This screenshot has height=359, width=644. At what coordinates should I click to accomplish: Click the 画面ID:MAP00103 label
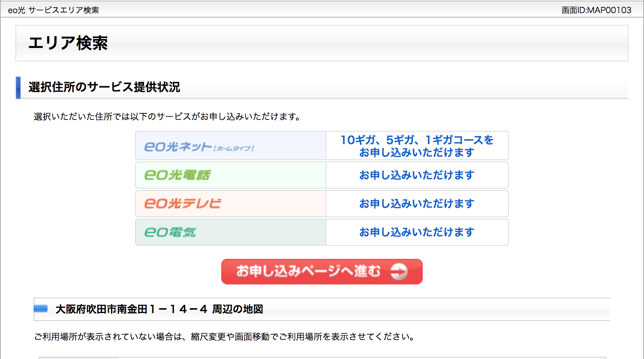(596, 10)
